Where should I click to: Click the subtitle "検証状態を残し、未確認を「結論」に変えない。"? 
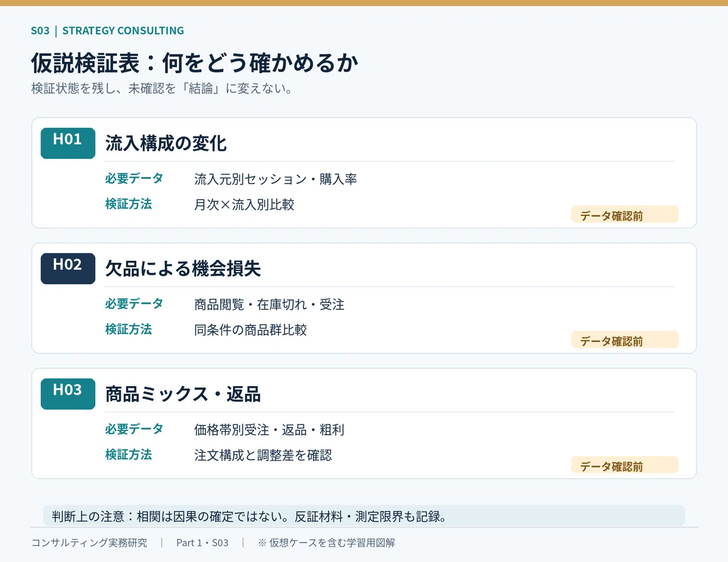pos(163,89)
